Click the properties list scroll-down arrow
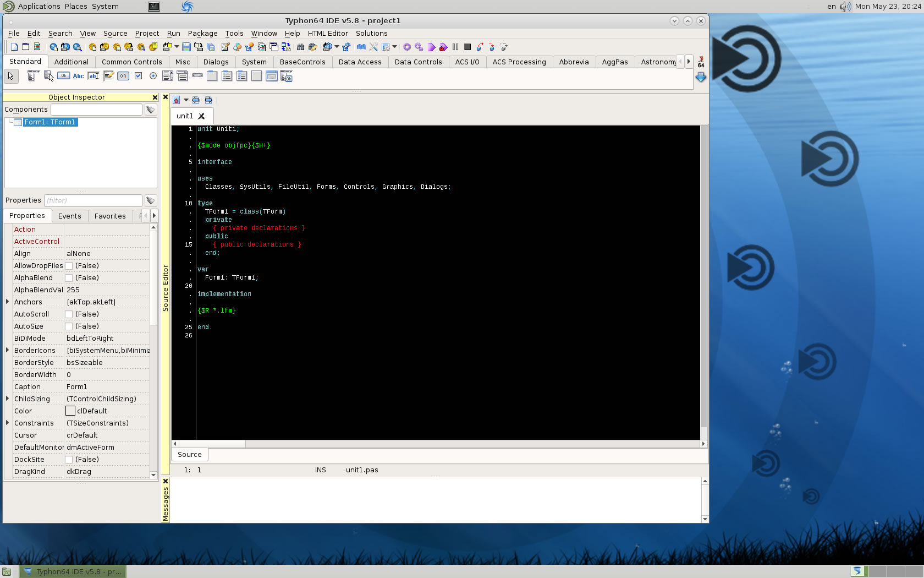 153,475
